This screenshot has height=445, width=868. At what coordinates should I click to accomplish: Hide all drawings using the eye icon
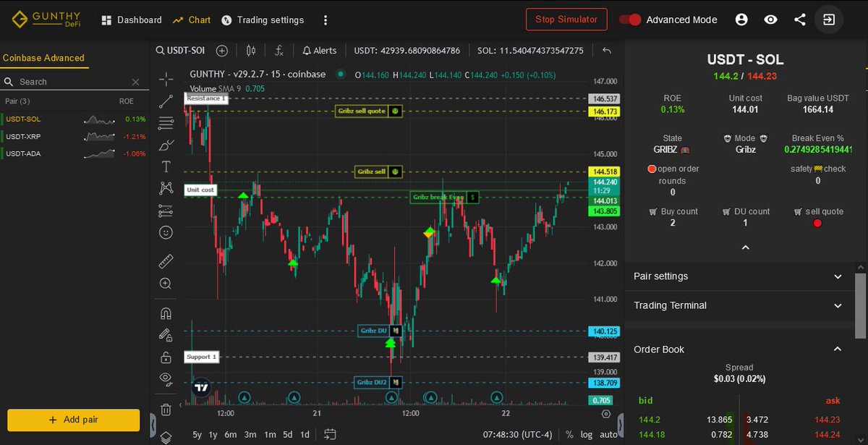[166, 378]
